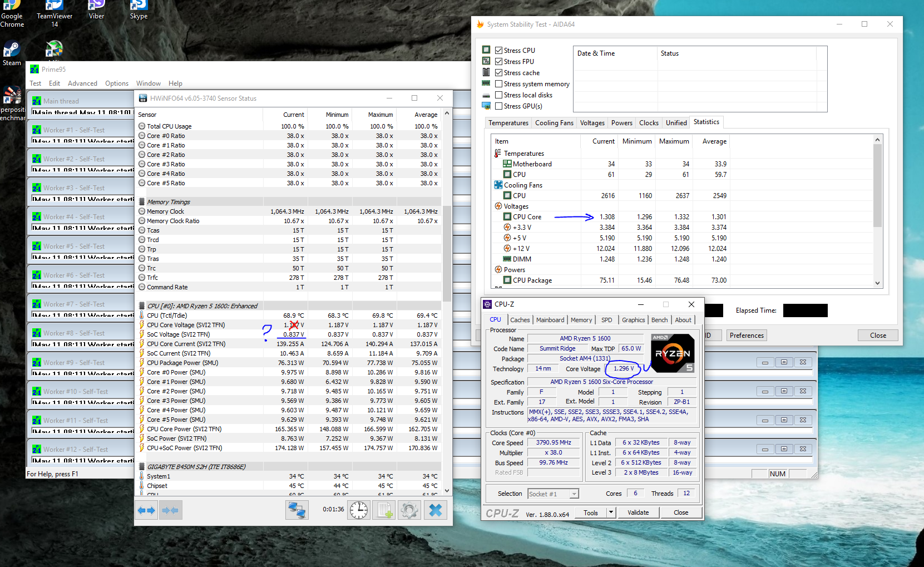Click the Sensor column header in HWiNFO
The height and width of the screenshot is (567, 924).
(x=200, y=115)
